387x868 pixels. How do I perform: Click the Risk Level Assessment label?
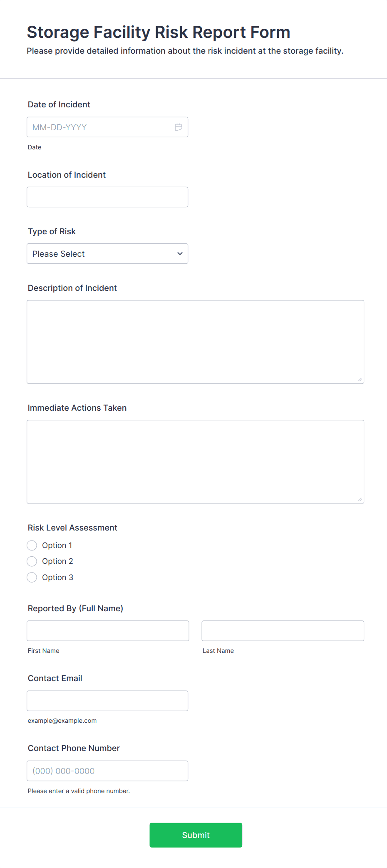click(72, 528)
